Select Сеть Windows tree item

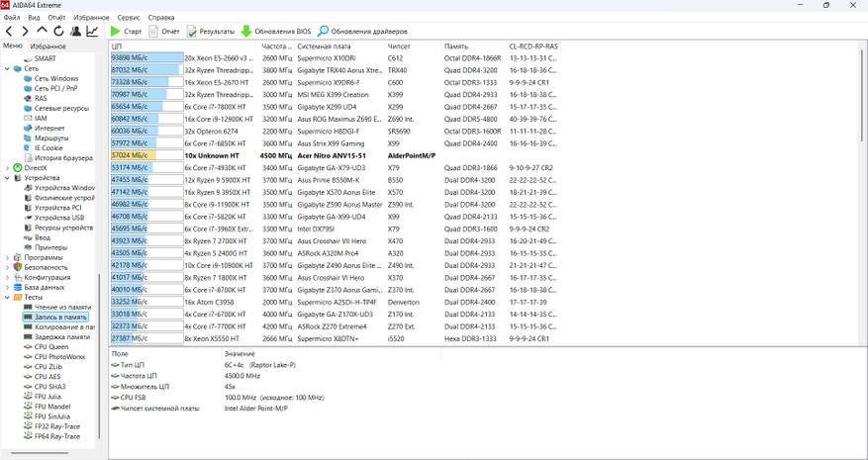(x=55, y=78)
